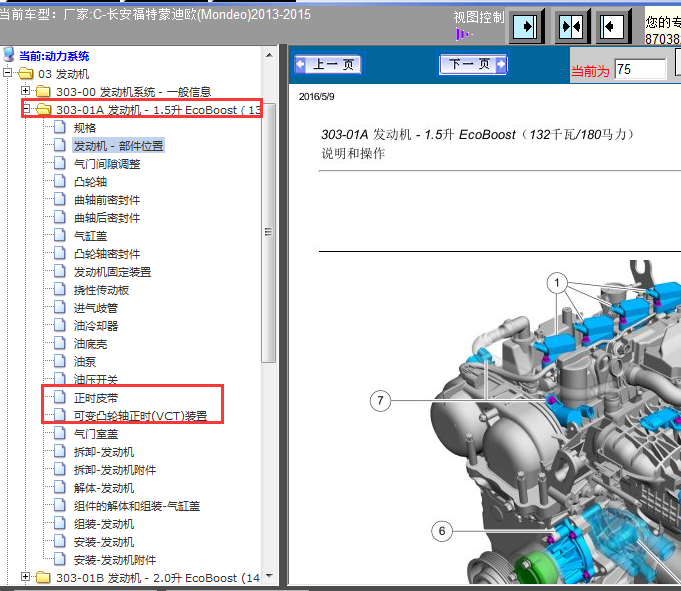Click the expand-right view control icon
This screenshot has width=681, height=591.
pos(525,27)
